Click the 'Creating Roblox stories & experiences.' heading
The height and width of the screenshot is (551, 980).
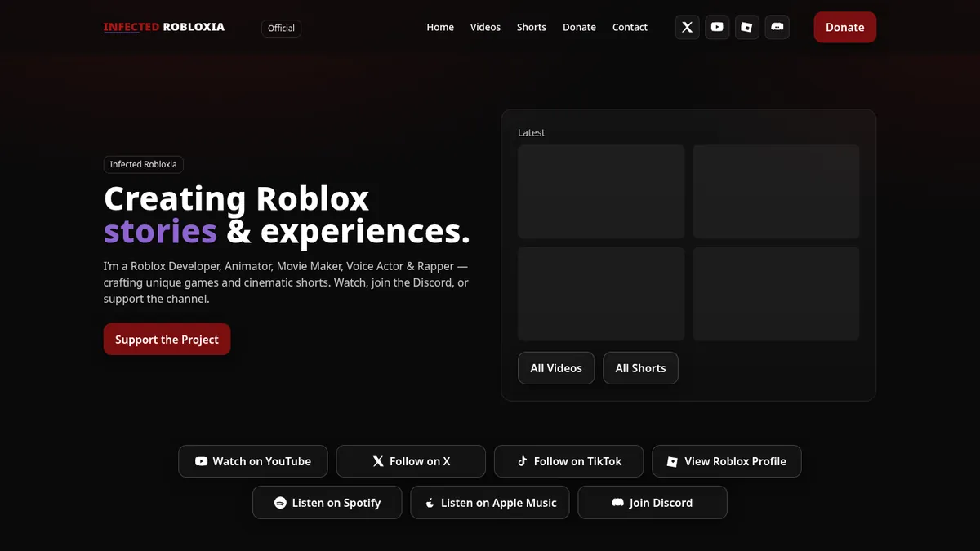287,216
